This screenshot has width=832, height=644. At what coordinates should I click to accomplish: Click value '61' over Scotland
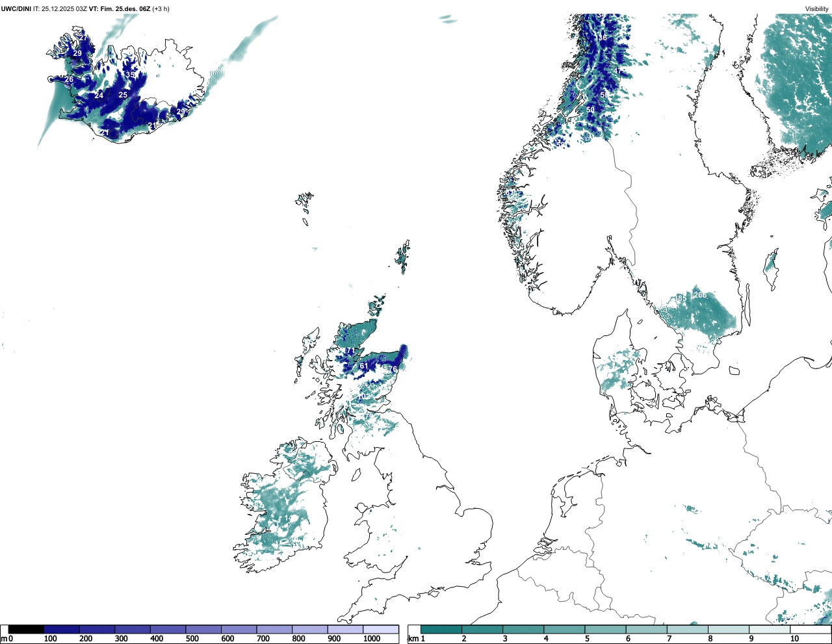364,367
